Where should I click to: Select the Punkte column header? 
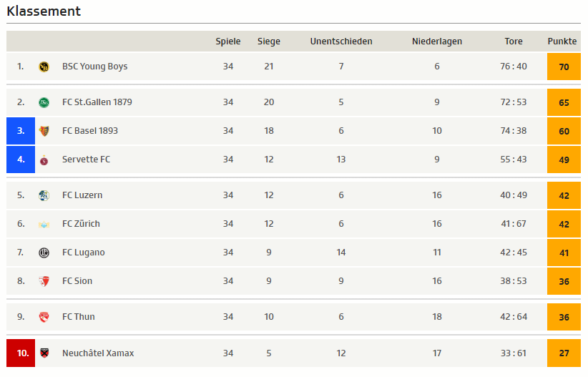pyautogui.click(x=562, y=41)
